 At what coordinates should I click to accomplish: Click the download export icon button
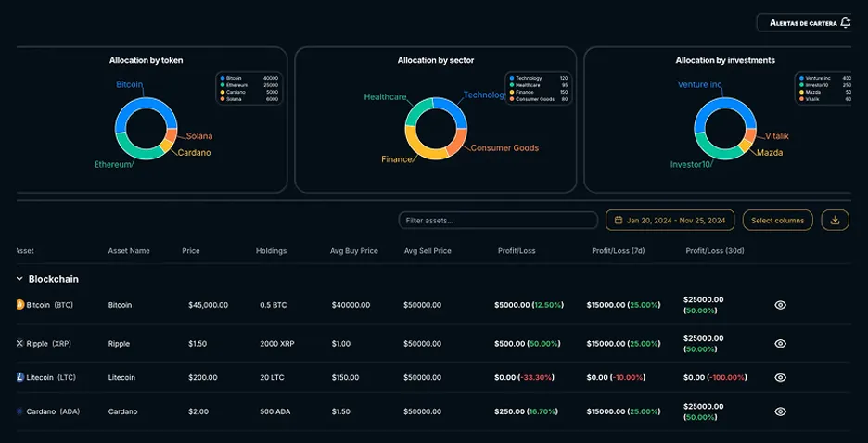click(835, 221)
